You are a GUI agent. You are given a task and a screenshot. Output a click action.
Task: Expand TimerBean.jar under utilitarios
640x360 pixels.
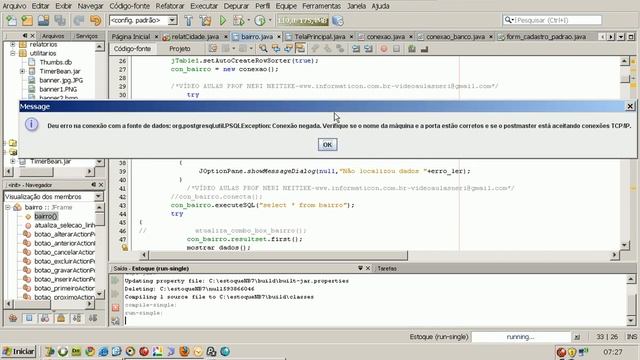(22, 71)
